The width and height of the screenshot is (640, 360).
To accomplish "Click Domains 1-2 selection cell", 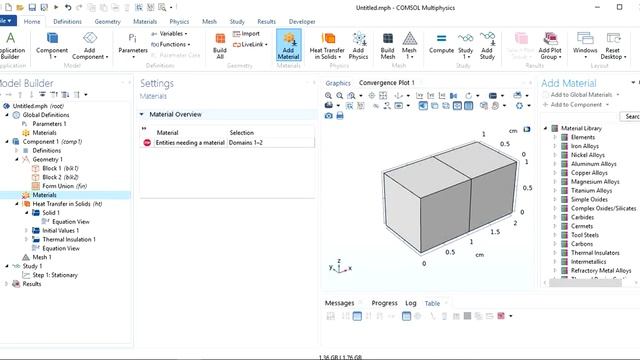I will coord(271,142).
